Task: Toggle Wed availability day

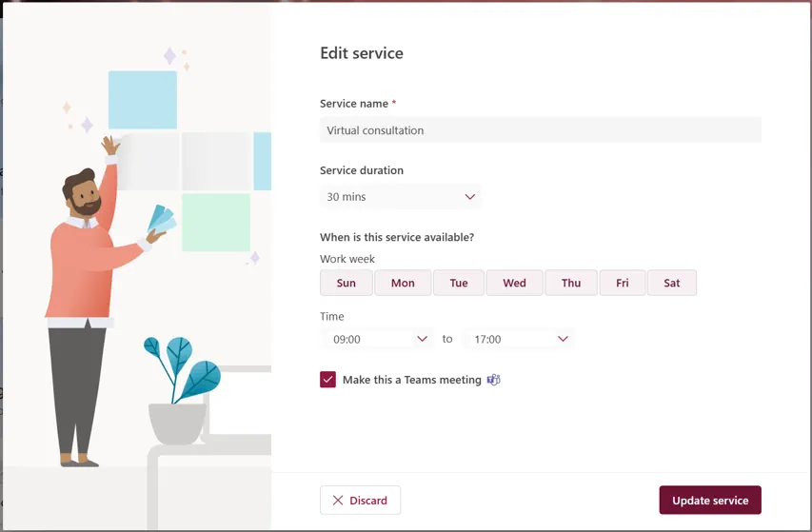Action: (514, 283)
